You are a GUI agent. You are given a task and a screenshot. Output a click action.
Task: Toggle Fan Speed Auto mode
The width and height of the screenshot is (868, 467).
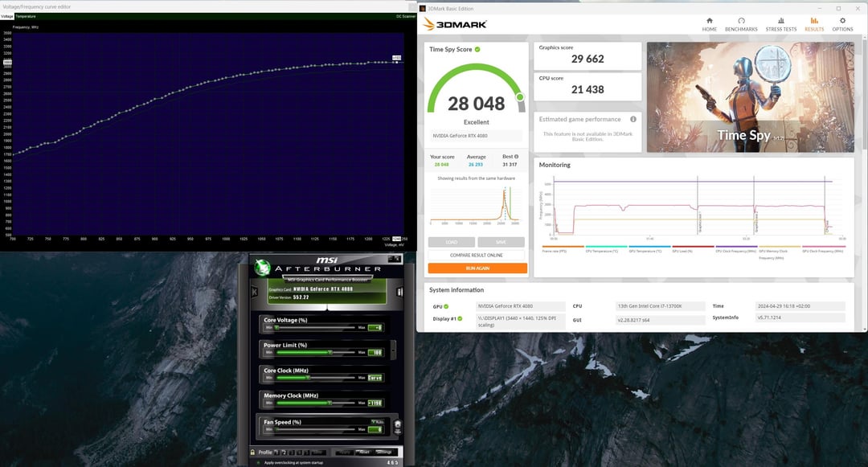378,422
